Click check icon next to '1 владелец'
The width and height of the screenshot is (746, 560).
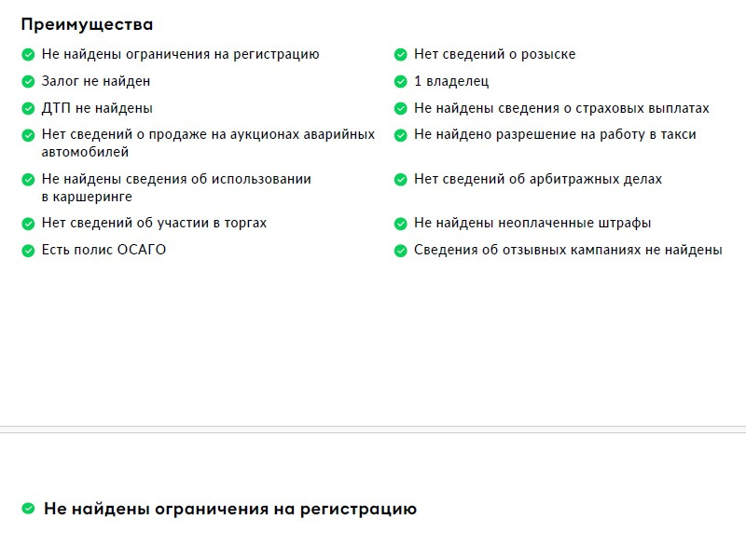click(x=401, y=82)
